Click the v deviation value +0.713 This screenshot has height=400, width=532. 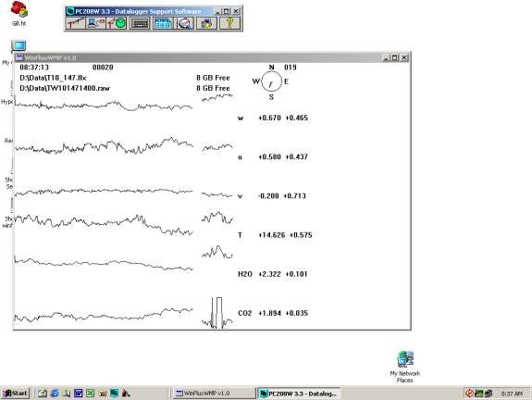tap(294, 196)
